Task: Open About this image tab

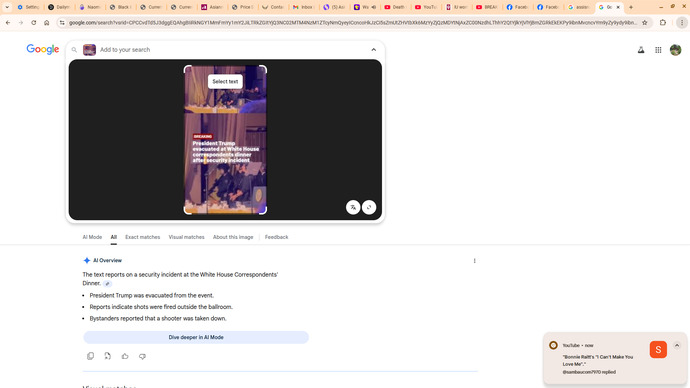Action: coord(233,237)
